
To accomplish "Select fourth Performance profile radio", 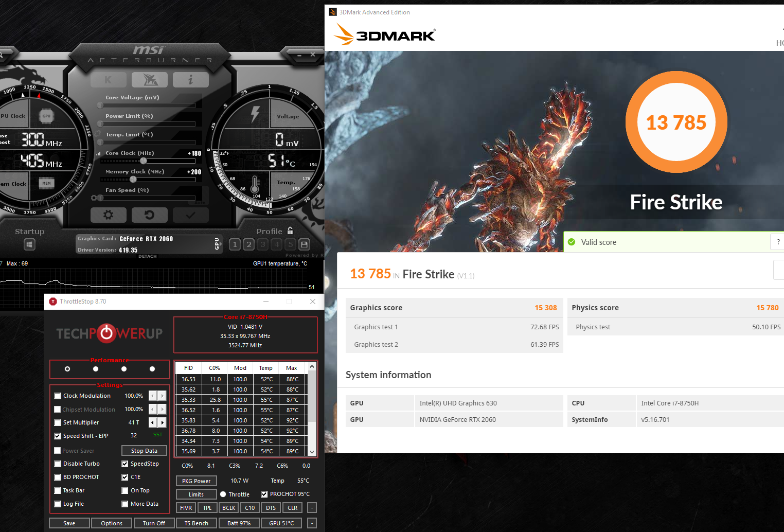I will point(152,369).
